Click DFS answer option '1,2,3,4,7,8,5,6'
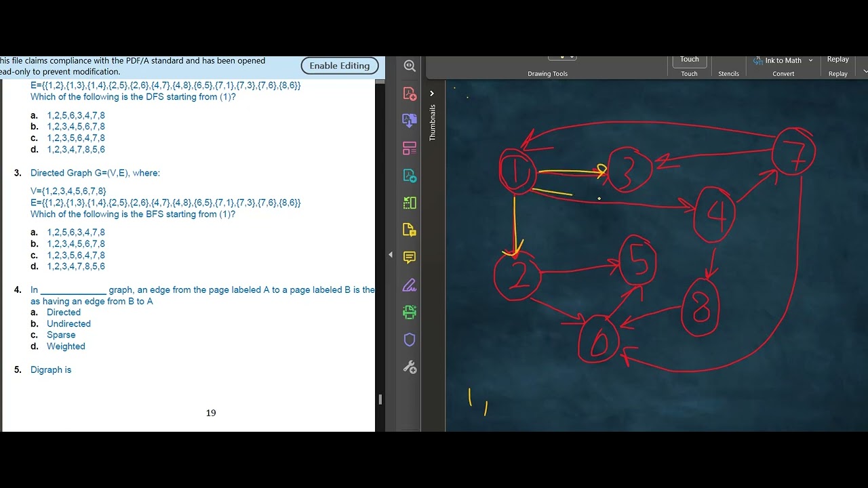This screenshot has height=488, width=868. tap(76, 149)
